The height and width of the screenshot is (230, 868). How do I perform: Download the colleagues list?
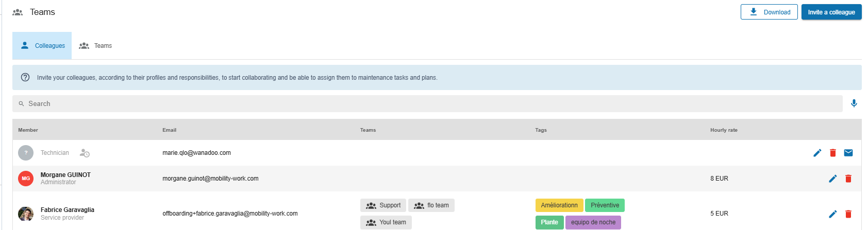pyautogui.click(x=769, y=12)
